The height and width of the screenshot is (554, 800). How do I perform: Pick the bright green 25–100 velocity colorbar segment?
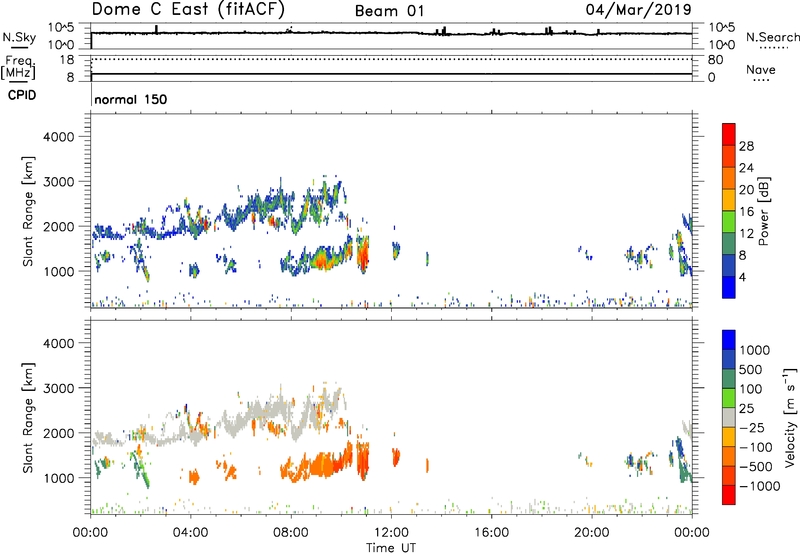coord(729,398)
